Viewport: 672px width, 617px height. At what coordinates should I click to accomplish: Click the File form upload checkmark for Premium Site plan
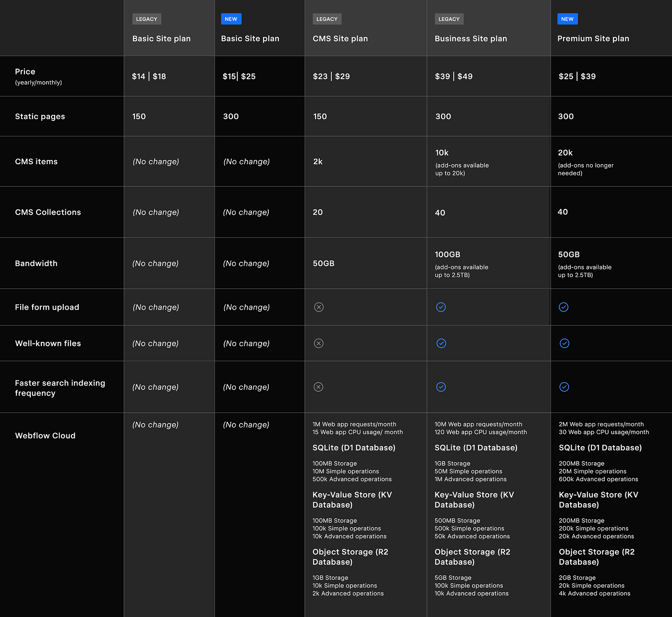pyautogui.click(x=564, y=307)
